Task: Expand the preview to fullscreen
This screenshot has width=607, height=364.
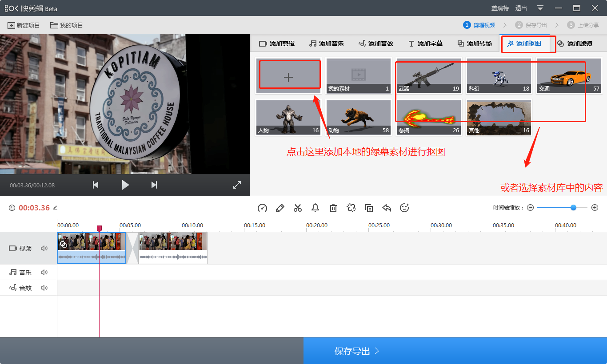Action: (237, 185)
